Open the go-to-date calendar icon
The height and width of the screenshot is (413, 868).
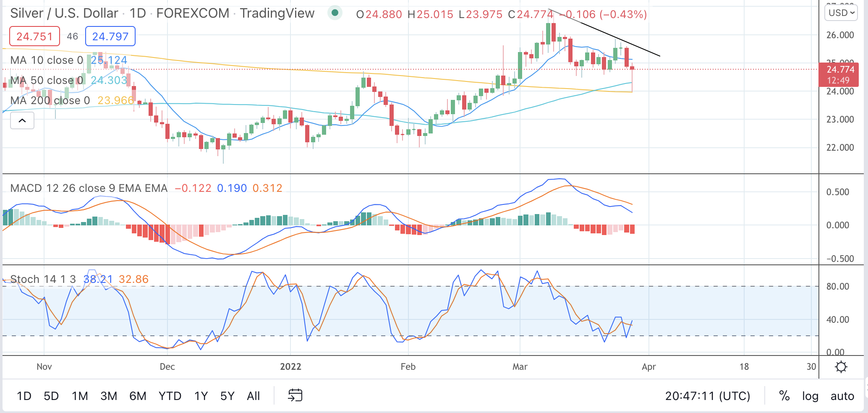click(x=295, y=395)
